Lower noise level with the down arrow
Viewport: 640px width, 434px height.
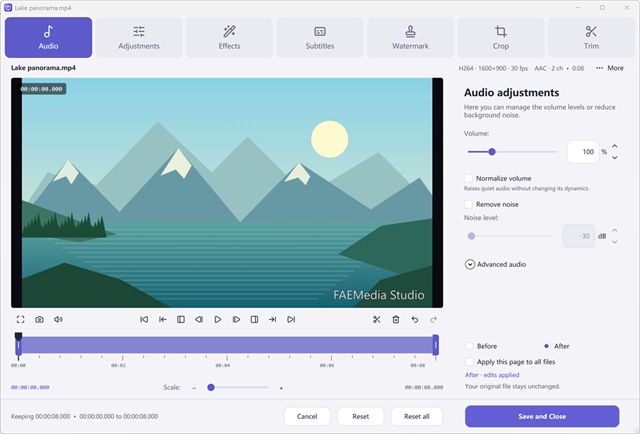tap(615, 242)
